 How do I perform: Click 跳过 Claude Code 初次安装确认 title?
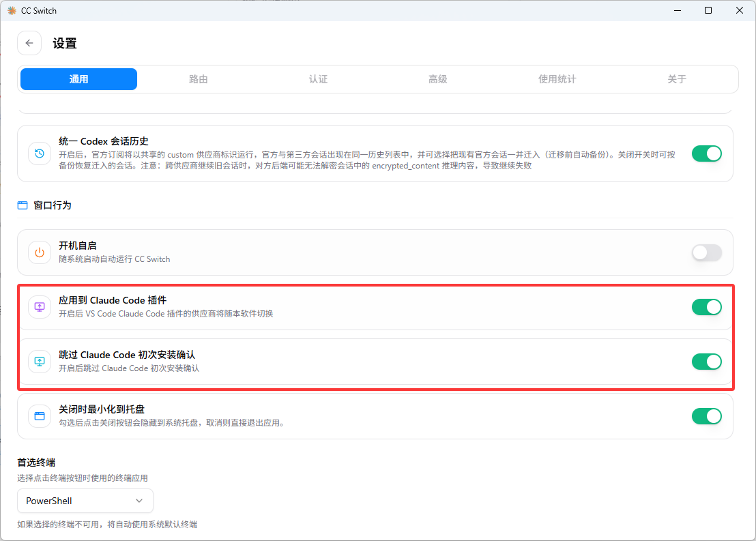point(127,355)
